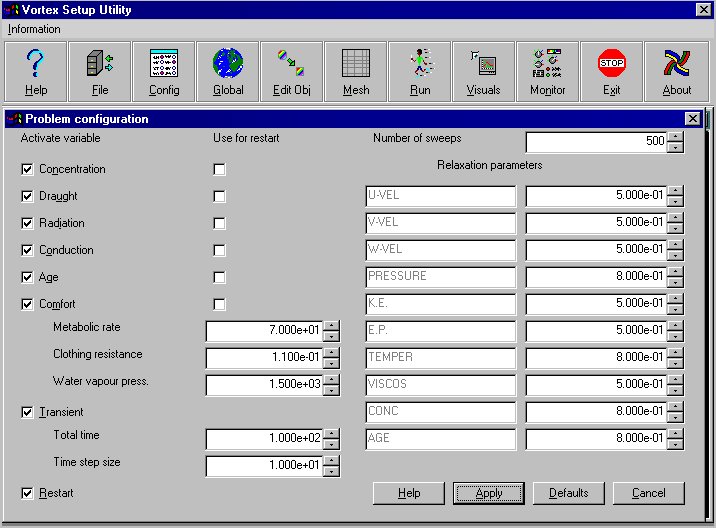Enable Use for restart for Conduction

[x=219, y=250]
